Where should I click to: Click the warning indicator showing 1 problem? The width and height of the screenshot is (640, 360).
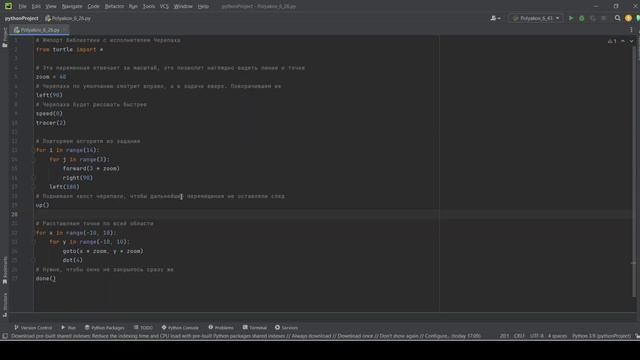[612, 41]
